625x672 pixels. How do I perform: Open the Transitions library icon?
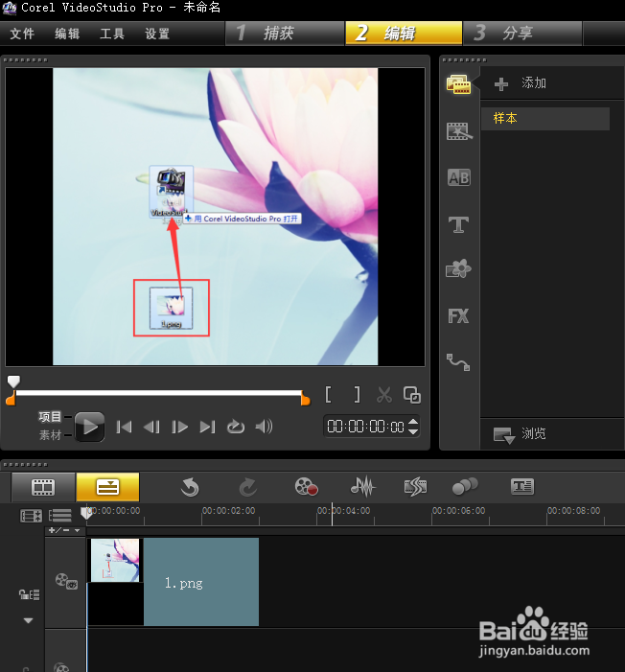(x=458, y=131)
